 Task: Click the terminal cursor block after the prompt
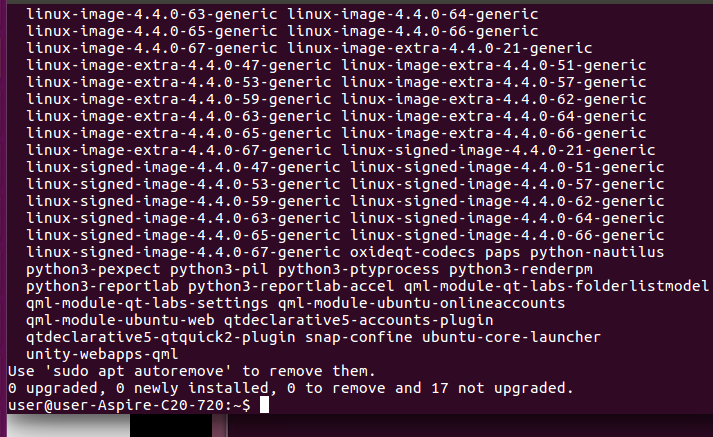click(264, 405)
